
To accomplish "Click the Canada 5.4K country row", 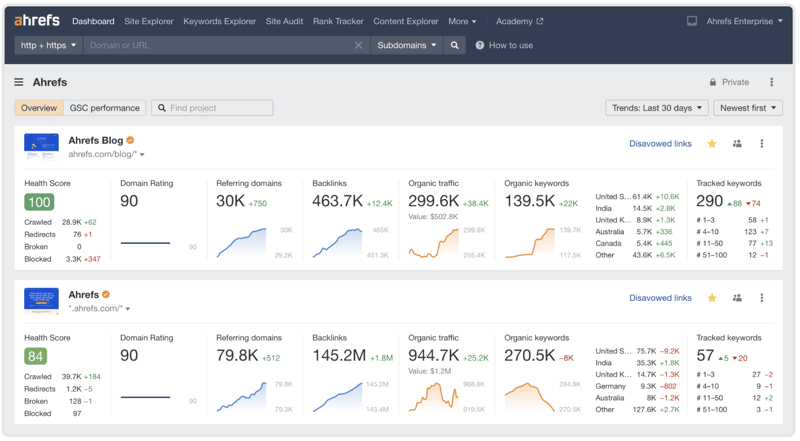I will tap(637, 243).
